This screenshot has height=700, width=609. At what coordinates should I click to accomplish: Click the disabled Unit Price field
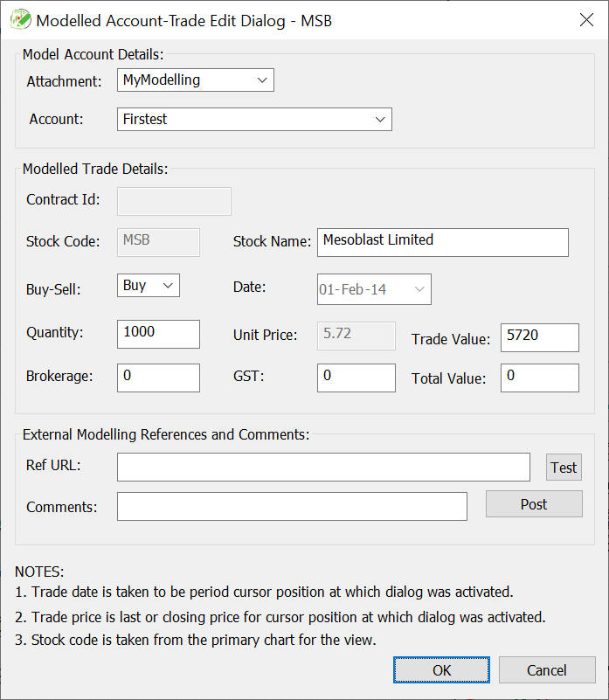click(356, 336)
